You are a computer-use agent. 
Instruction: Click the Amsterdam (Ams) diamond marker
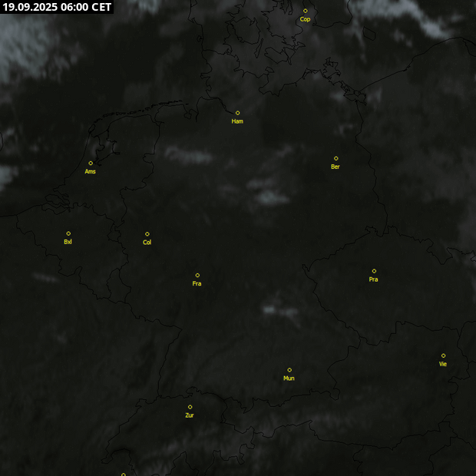[x=91, y=164]
